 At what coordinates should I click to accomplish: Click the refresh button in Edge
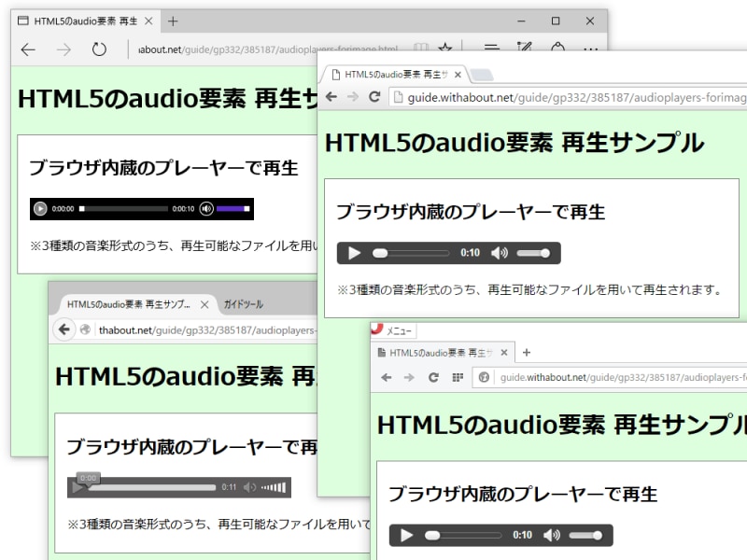click(x=99, y=49)
